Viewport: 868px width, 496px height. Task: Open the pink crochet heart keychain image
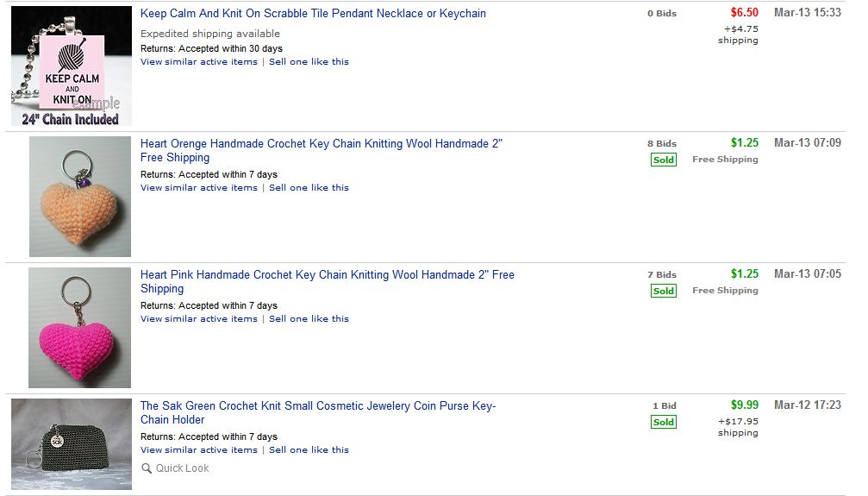pyautogui.click(x=79, y=328)
